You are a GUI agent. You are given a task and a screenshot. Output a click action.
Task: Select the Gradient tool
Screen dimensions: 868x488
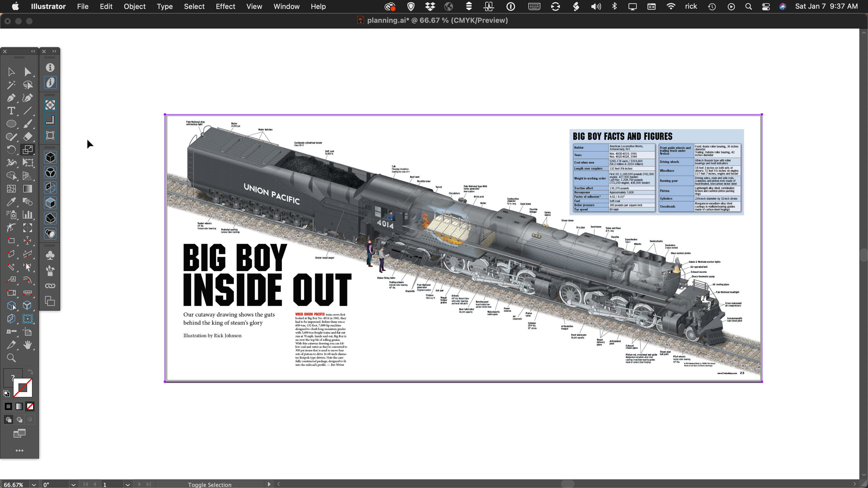[28, 189]
